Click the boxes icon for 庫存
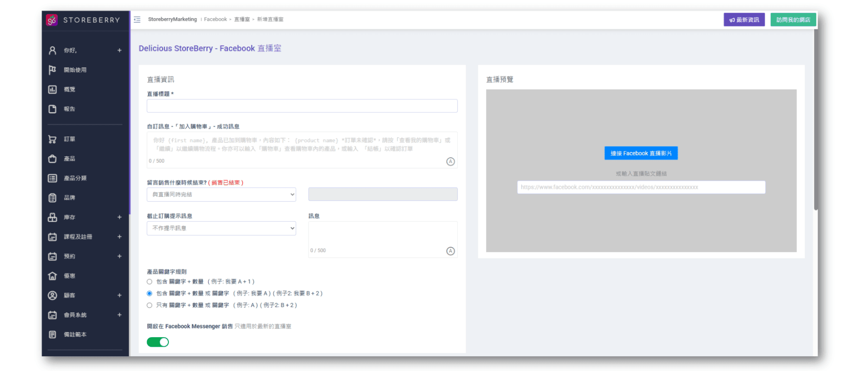The image size is (868, 371). 53,217
